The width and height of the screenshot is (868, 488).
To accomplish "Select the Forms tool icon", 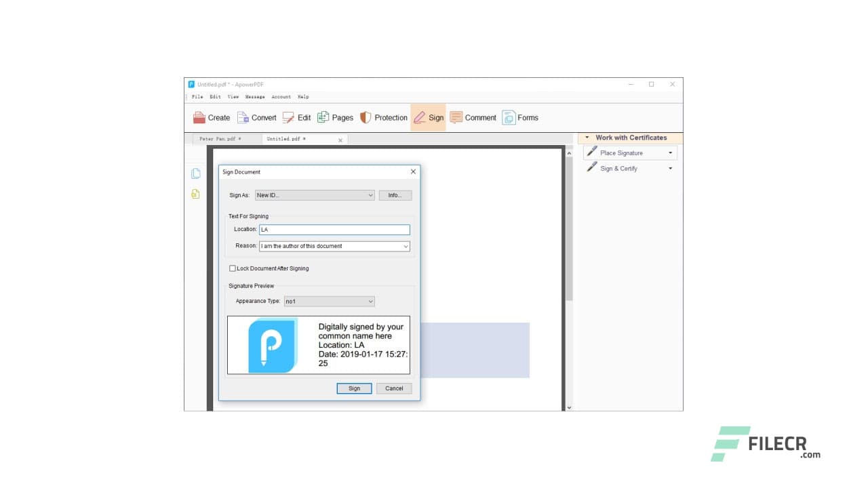I will 507,117.
